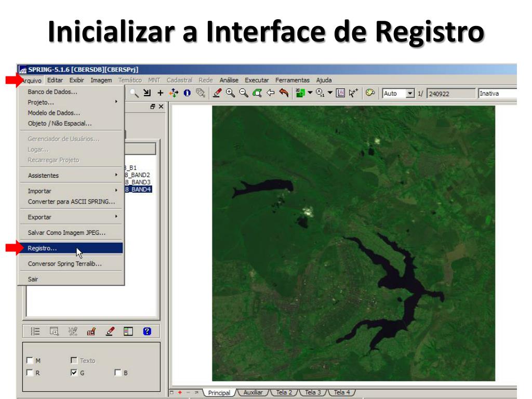Click the green zoom-to-area icon

[257, 93]
